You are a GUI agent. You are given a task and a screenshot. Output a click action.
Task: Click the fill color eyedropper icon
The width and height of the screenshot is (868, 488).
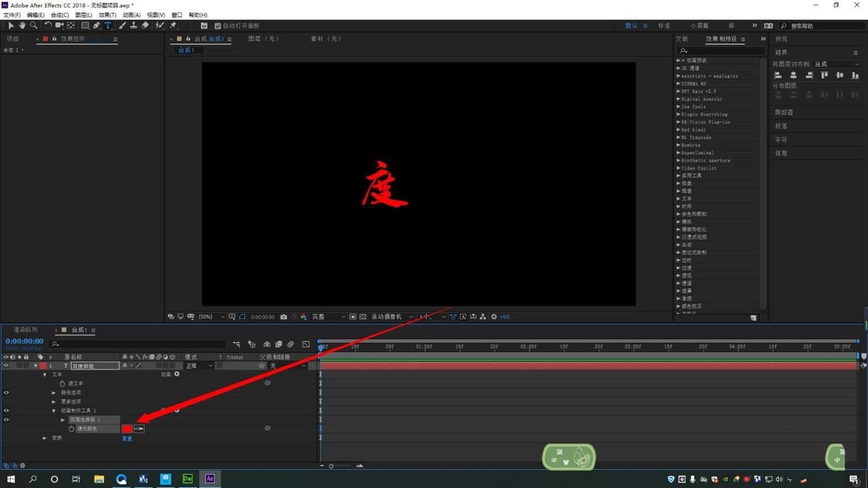pyautogui.click(x=139, y=429)
